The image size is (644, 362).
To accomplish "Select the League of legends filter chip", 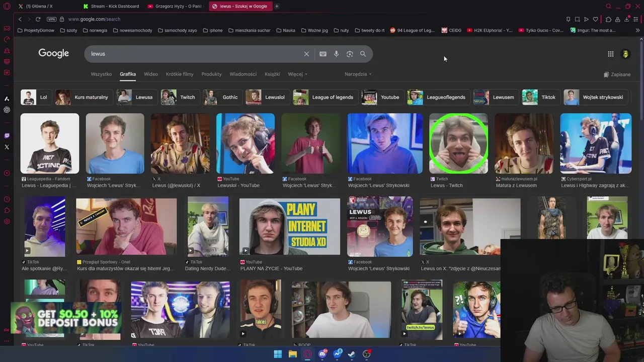I will [325, 97].
